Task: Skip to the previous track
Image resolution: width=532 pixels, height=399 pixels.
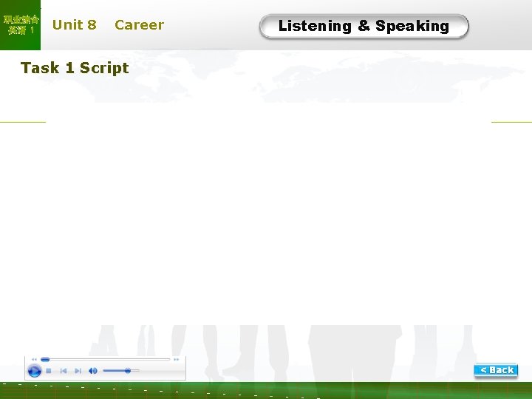Action: click(63, 371)
